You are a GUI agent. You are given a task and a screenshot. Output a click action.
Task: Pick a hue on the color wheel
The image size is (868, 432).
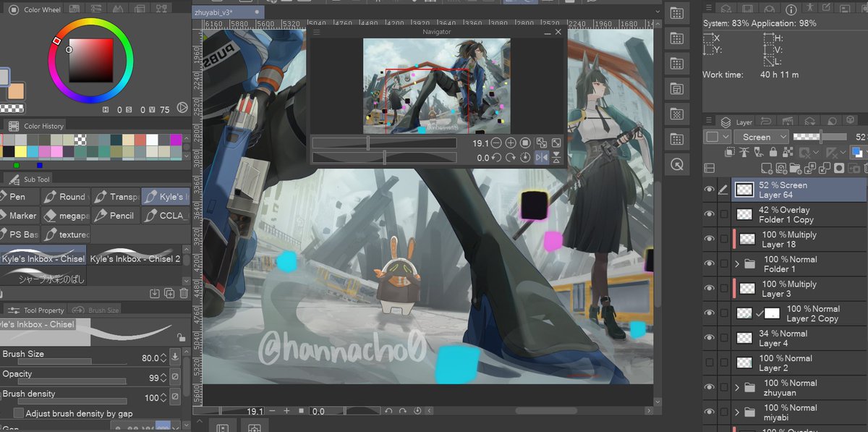click(91, 61)
